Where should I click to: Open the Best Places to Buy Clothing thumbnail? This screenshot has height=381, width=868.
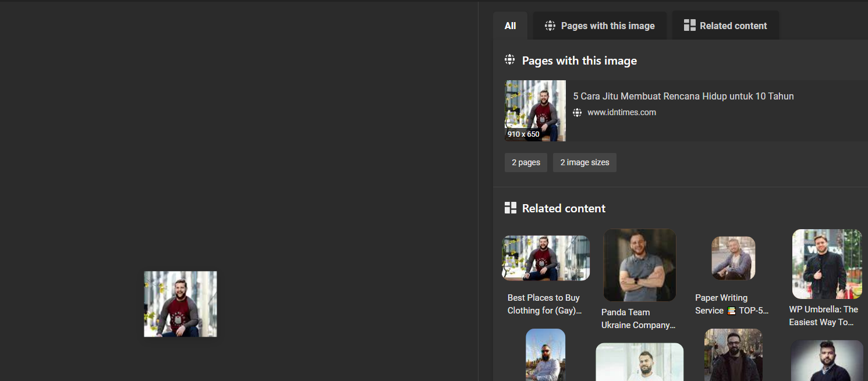[545, 258]
